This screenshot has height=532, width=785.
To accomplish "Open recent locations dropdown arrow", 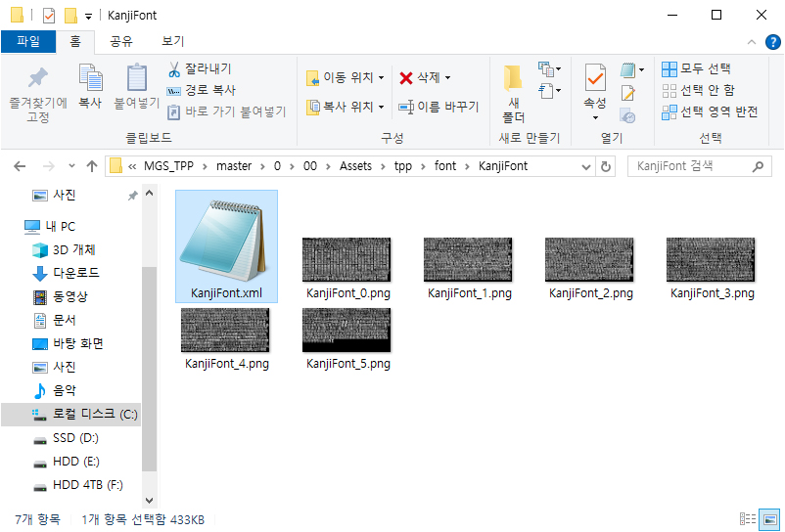I will coord(71,166).
